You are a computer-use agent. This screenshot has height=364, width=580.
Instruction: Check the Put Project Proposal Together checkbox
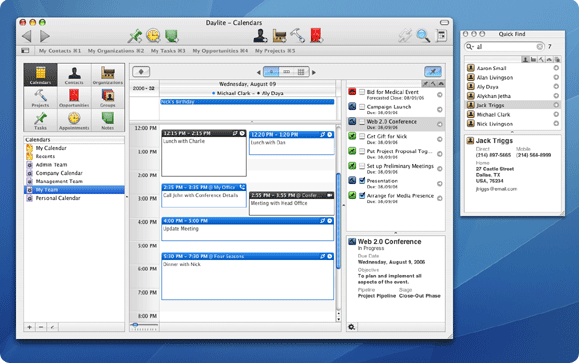[362, 151]
